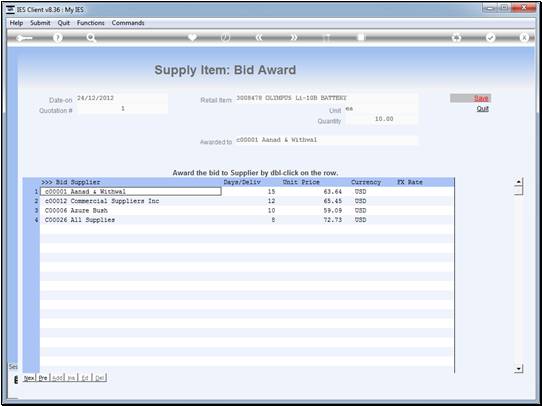Open the Commands menu
The width and height of the screenshot is (542, 406).
(128, 23)
